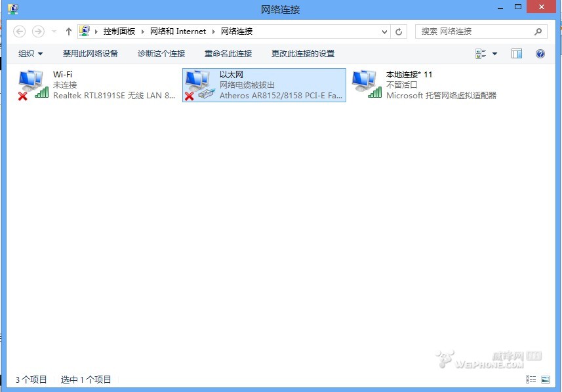Viewport: 562px width, 392px height.
Task: Select 控制面板 in breadcrumb path
Action: pos(119,31)
